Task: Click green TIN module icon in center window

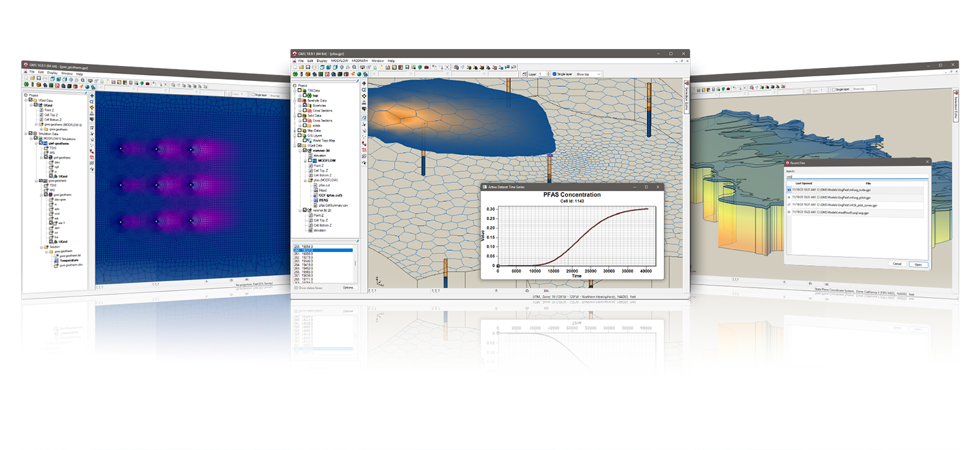Action: [295, 74]
